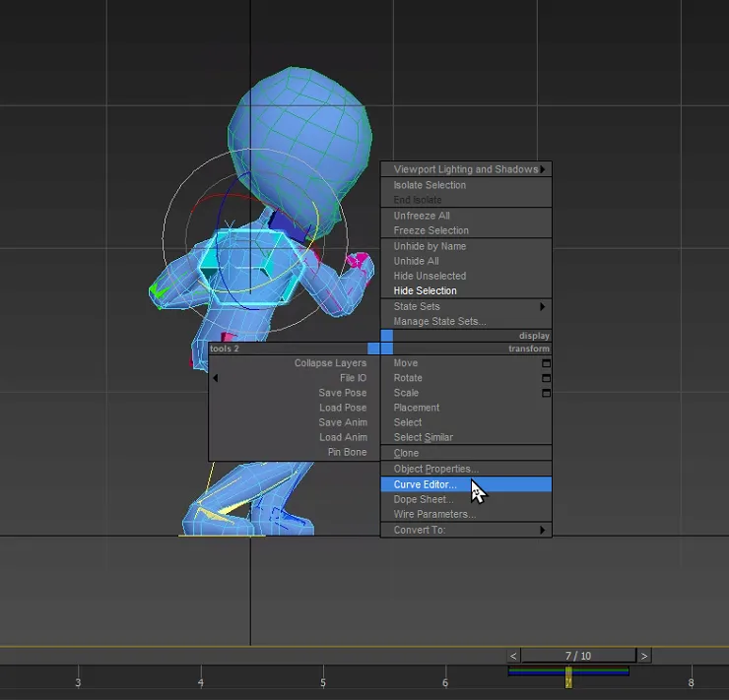This screenshot has width=729, height=700.
Task: Choose Collapse Layers option
Action: pos(330,363)
